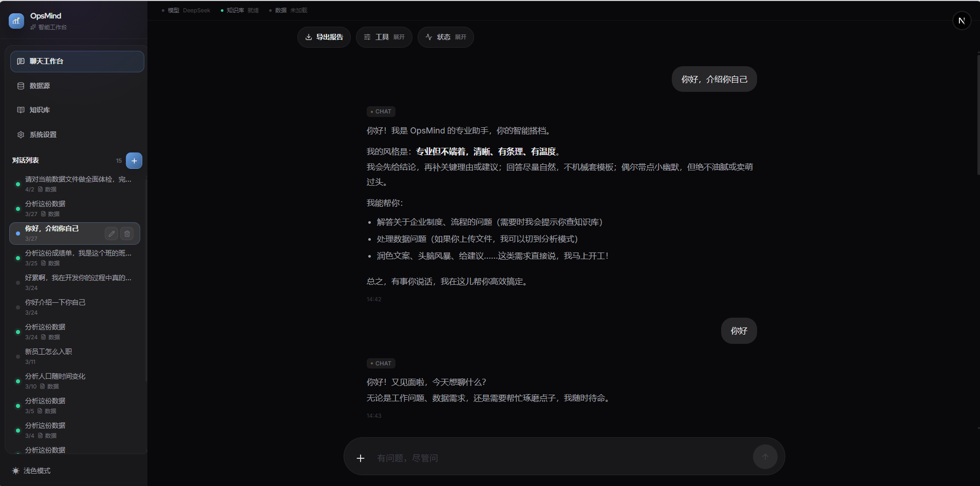Click the N avatar in the top right
This screenshot has height=486, width=980.
click(x=962, y=21)
